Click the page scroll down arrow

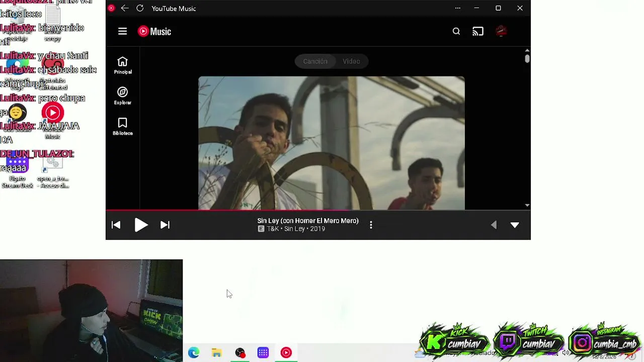527,205
